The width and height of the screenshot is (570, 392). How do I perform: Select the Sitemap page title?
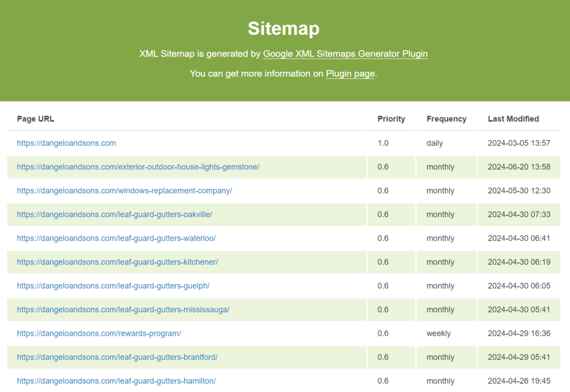[x=284, y=28]
